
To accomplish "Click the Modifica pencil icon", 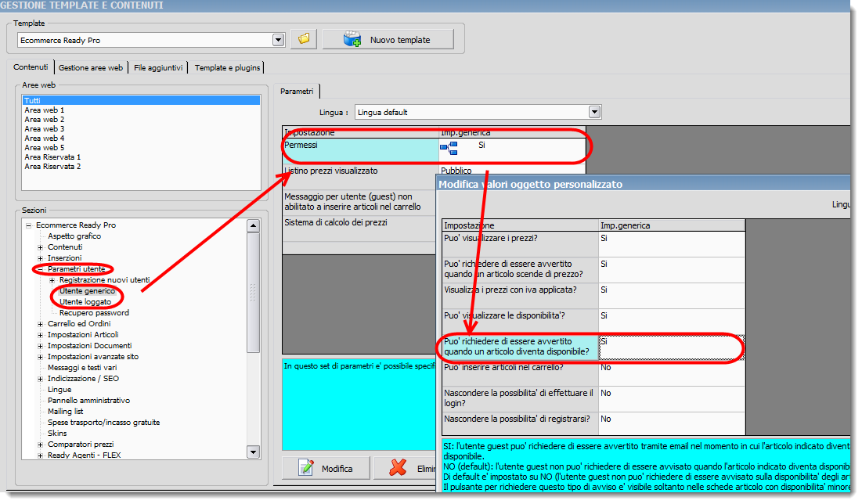I will (305, 468).
